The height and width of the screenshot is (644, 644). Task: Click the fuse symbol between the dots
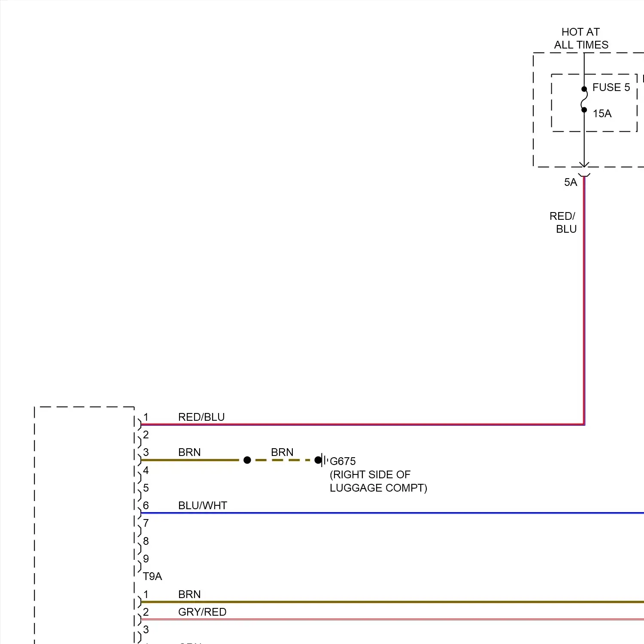584,100
